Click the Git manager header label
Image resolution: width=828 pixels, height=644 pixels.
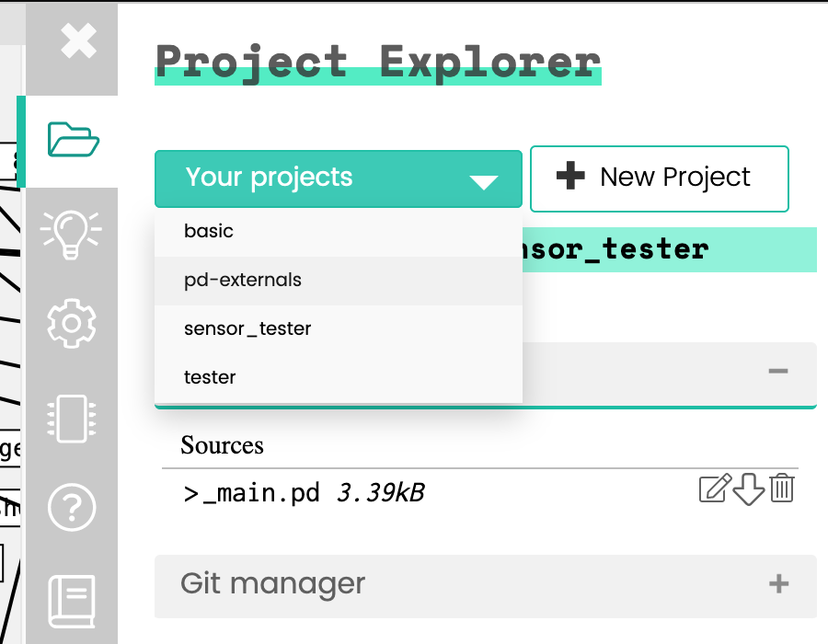[x=272, y=584]
